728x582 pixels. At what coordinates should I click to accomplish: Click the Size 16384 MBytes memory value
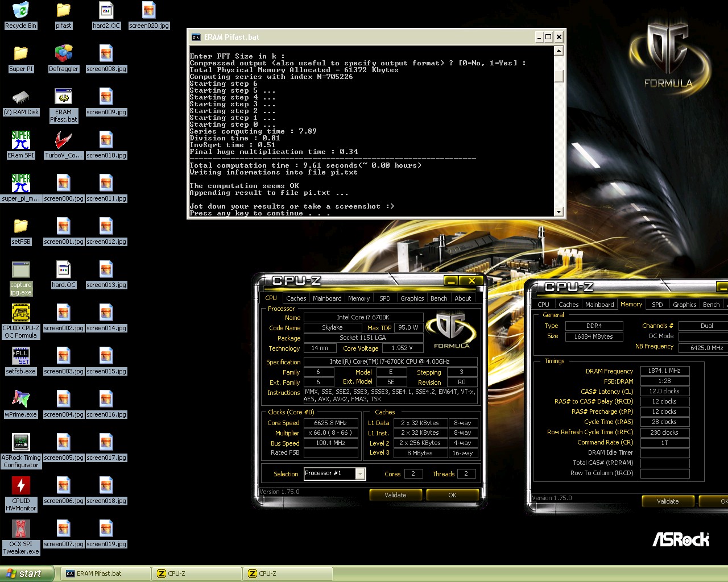tap(593, 336)
